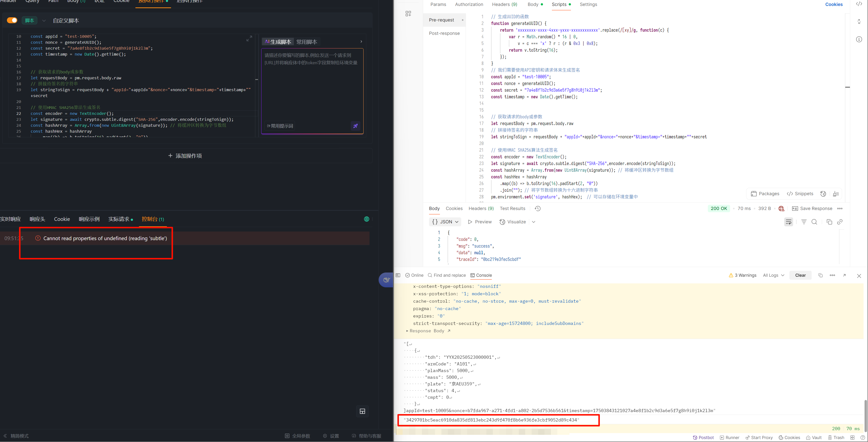Screen dimensions: 868x442
Task: Open the Postman Params tab
Action: pyautogui.click(x=438, y=4)
